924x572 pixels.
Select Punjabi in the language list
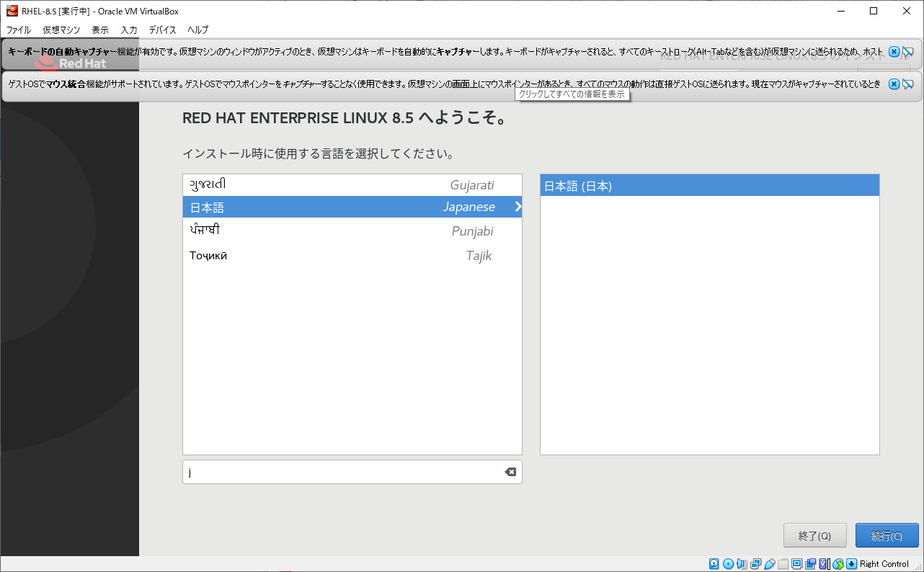coord(352,231)
